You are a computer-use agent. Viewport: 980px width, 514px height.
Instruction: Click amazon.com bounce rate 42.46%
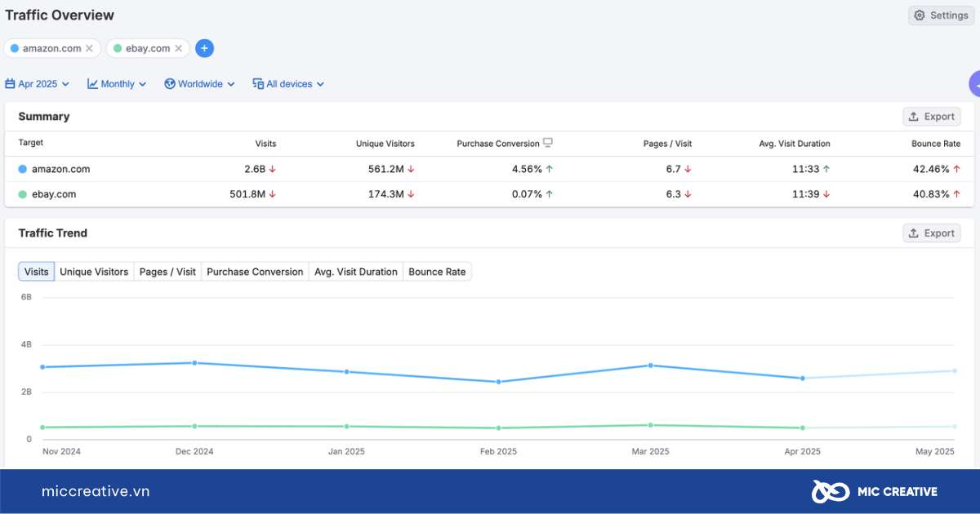933,170
